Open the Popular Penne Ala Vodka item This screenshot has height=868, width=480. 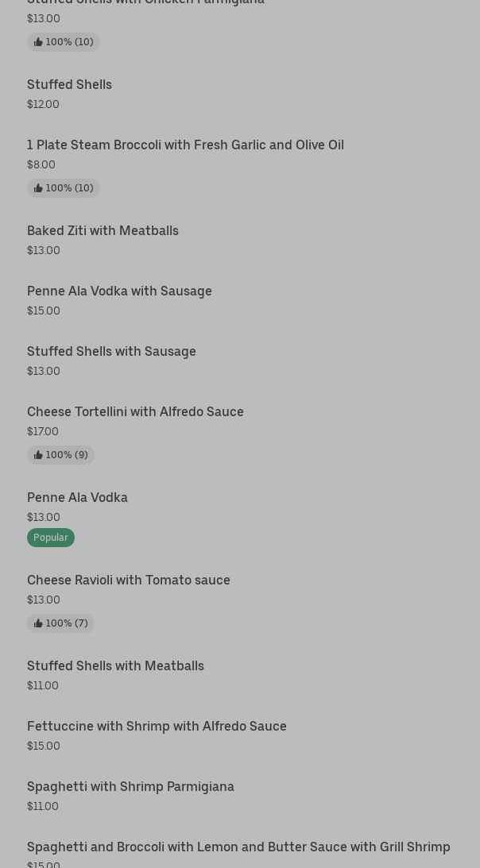[x=77, y=497]
